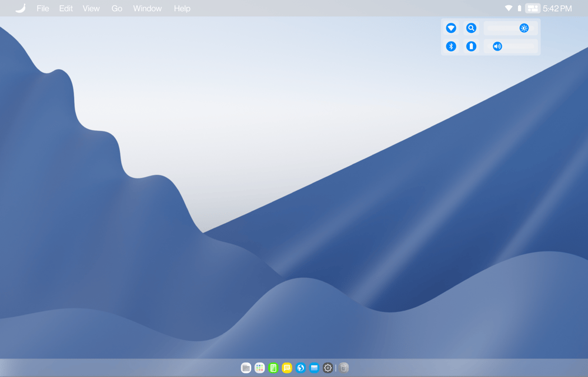Open the Window menu
Image resolution: width=588 pixels, height=377 pixels.
[x=148, y=8]
